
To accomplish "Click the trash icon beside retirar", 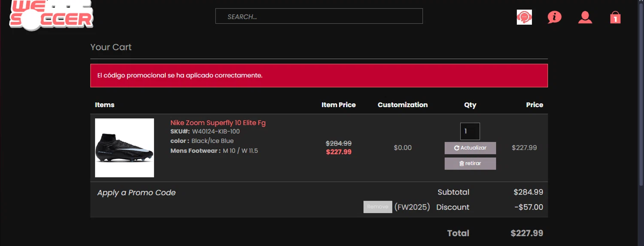I will click(462, 164).
